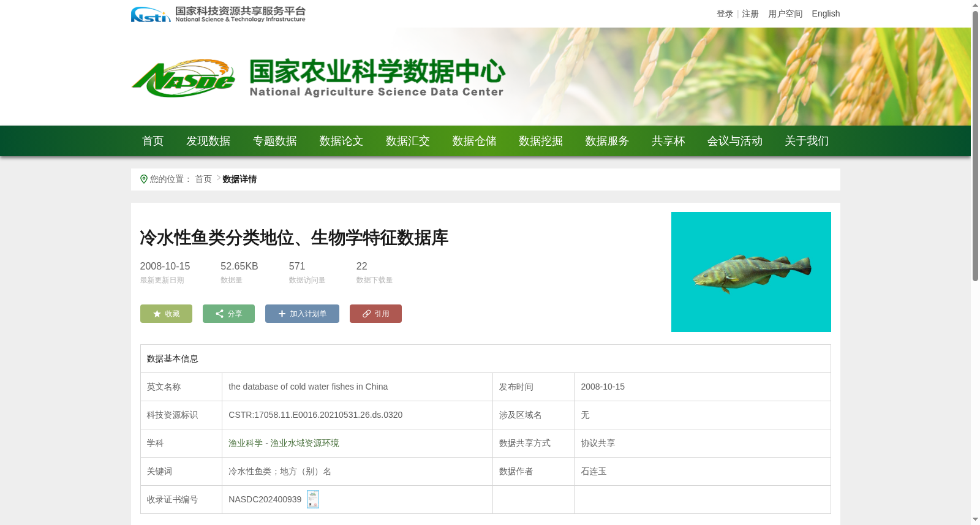
Task: Open 会议与活动 menu item
Action: point(735,141)
